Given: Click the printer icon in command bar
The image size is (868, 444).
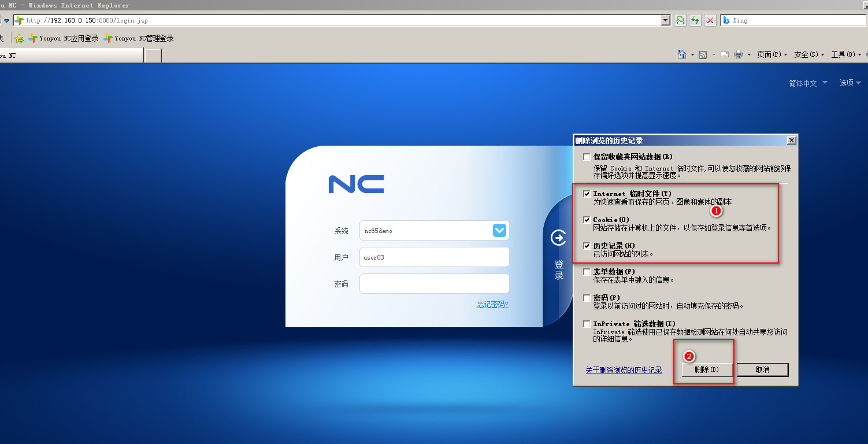Looking at the screenshot, I should pyautogui.click(x=738, y=54).
